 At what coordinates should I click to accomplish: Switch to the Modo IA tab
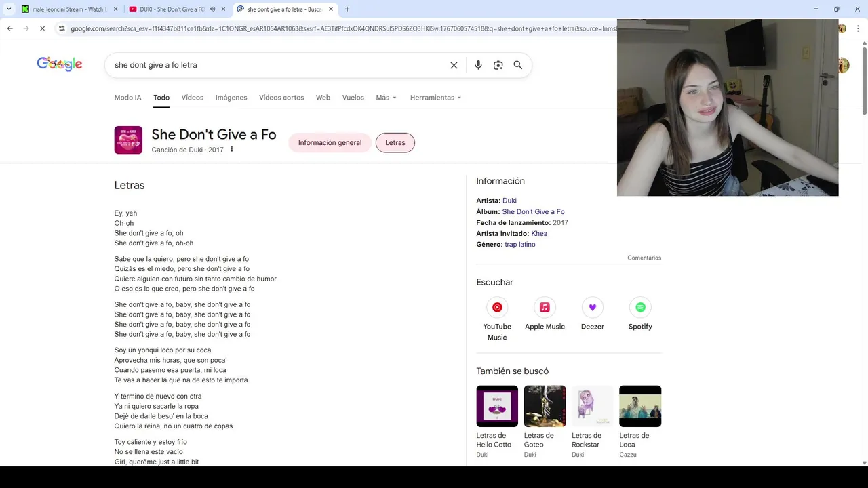coord(127,98)
